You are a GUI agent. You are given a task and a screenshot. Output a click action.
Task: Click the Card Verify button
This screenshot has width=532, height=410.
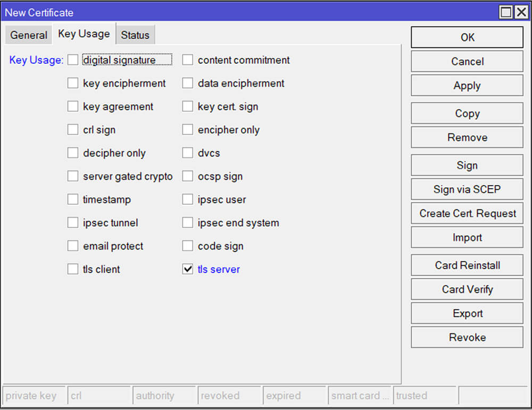point(467,289)
